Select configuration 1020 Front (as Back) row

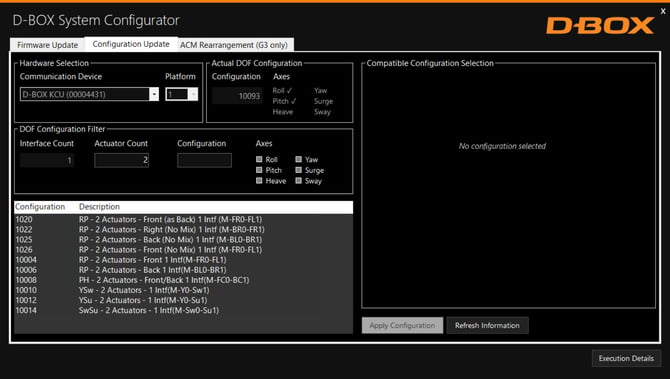click(183, 220)
